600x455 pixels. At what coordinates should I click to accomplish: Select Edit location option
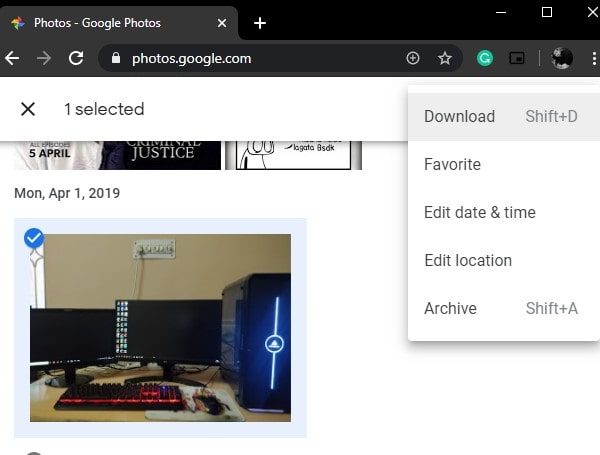504,260
